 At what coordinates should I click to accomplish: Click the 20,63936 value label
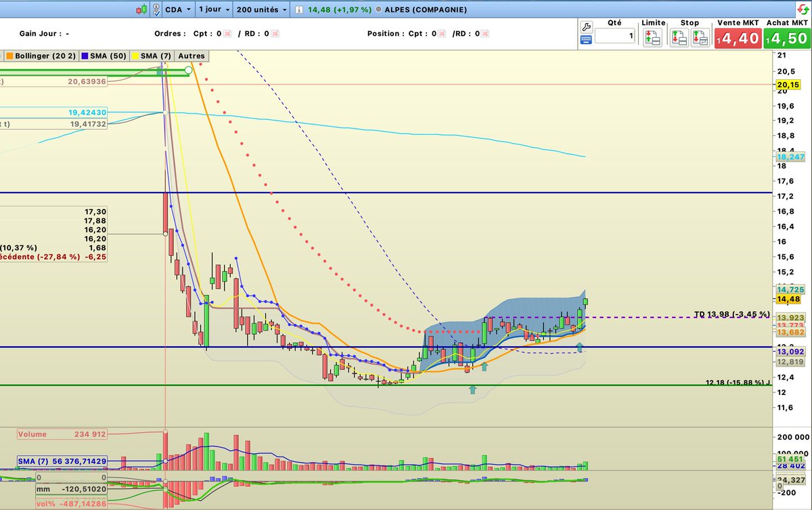point(87,81)
